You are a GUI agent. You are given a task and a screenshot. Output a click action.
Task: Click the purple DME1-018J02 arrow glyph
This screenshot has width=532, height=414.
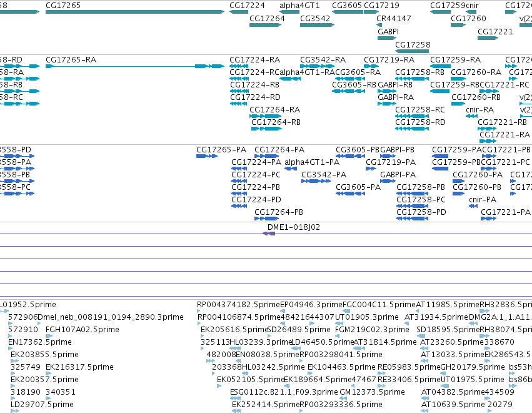269,234
